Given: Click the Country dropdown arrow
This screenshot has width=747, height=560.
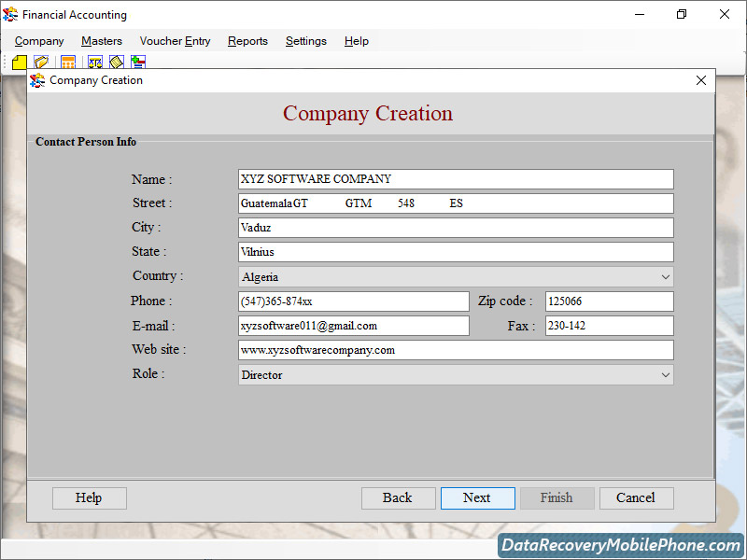Looking at the screenshot, I should tap(665, 276).
